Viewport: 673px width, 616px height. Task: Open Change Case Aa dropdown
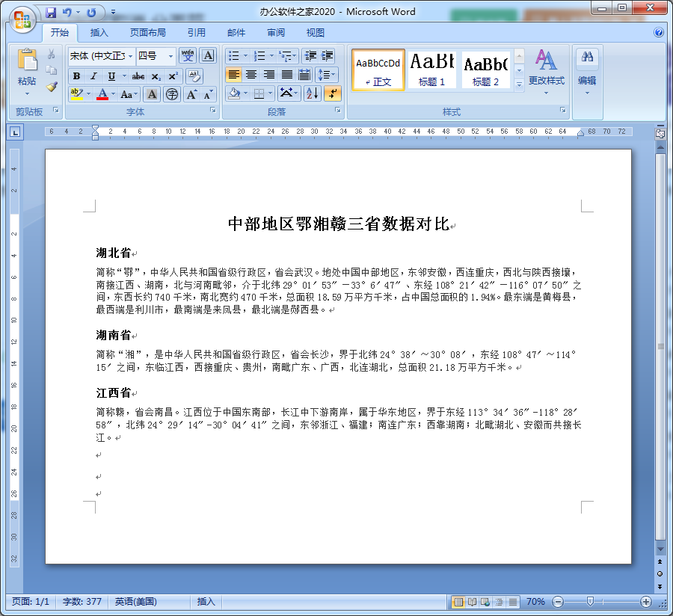129,94
